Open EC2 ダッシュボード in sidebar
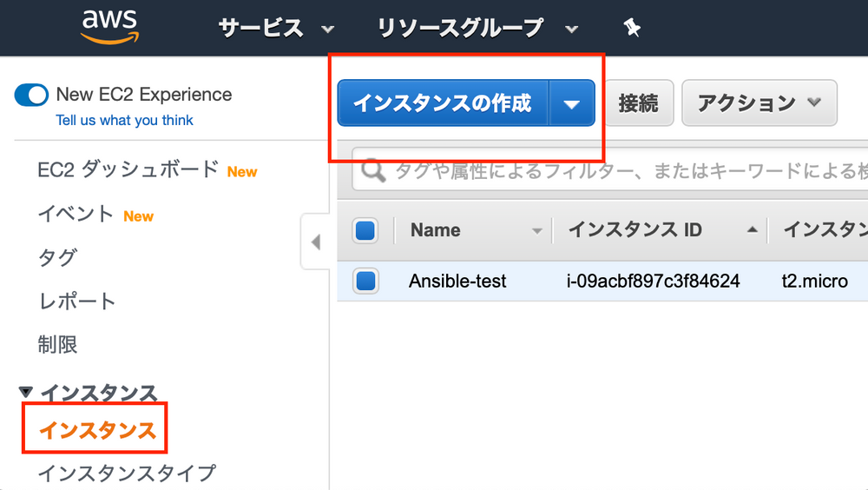 click(128, 169)
